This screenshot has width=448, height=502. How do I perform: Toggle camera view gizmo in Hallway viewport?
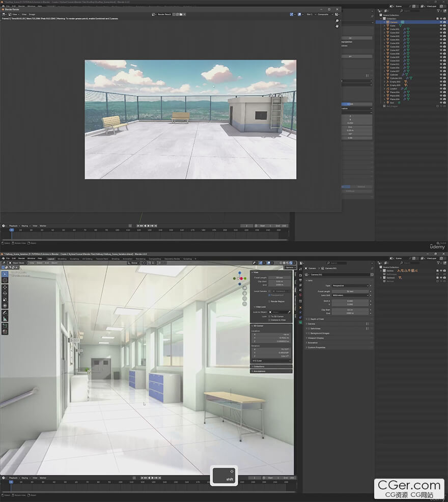(245, 299)
